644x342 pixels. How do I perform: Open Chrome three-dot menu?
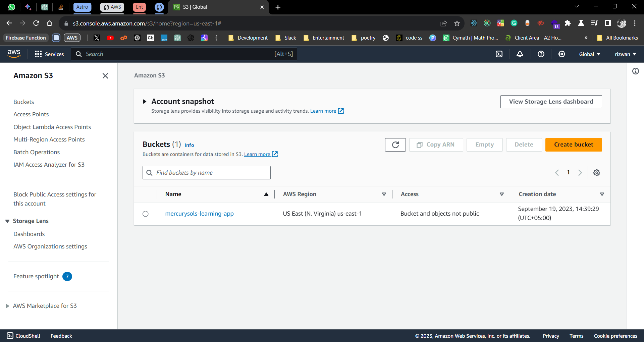pyautogui.click(x=635, y=23)
